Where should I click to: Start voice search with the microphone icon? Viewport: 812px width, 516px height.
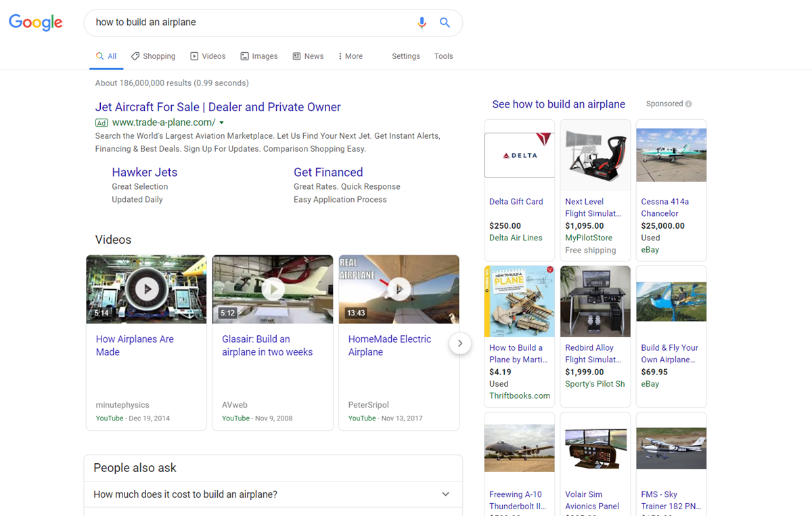(422, 22)
